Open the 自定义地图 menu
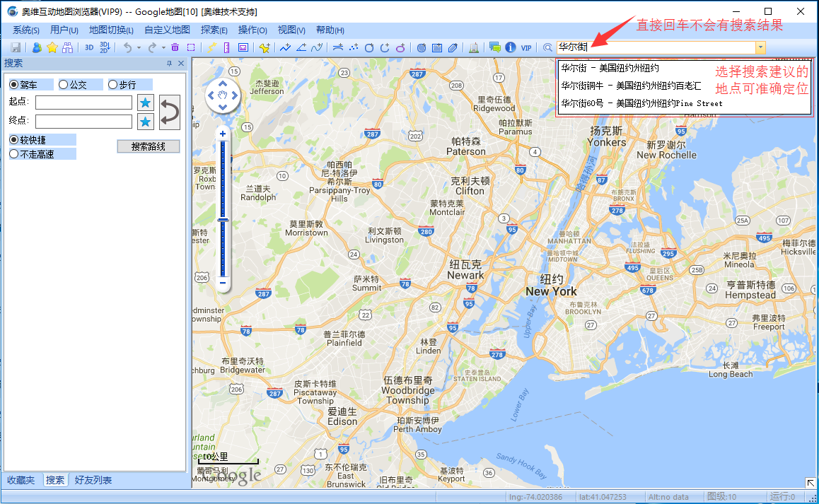819x504 pixels. pyautogui.click(x=167, y=30)
